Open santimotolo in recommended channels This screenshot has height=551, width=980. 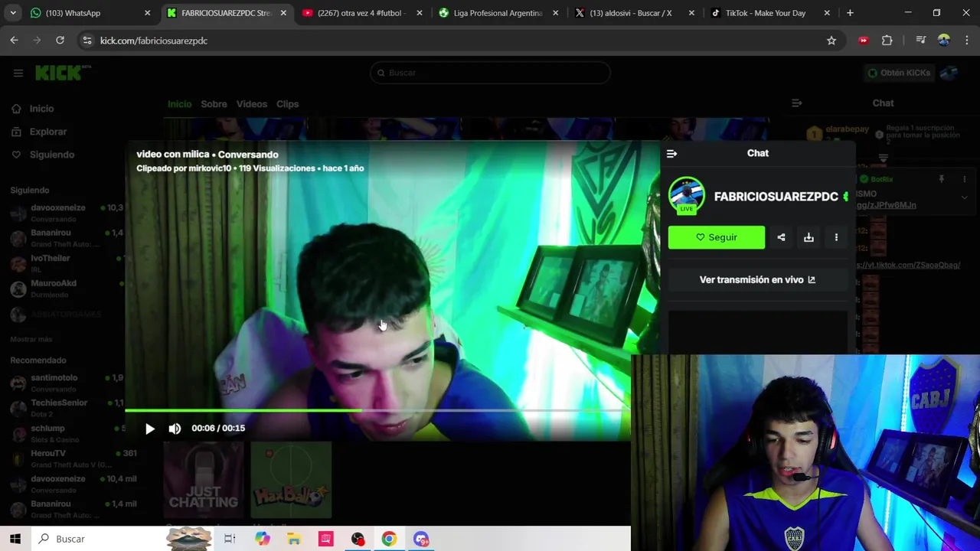point(67,383)
